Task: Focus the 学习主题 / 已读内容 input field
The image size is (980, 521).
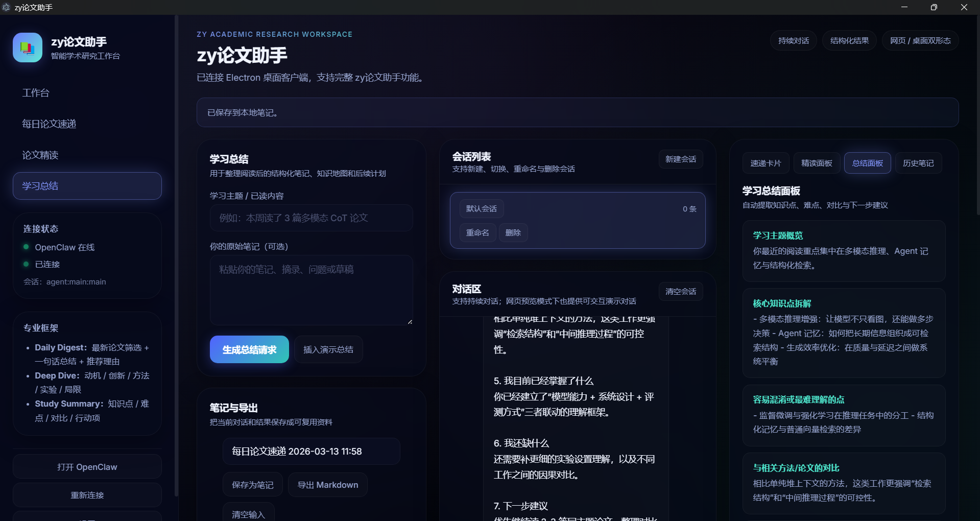Action: [311, 218]
